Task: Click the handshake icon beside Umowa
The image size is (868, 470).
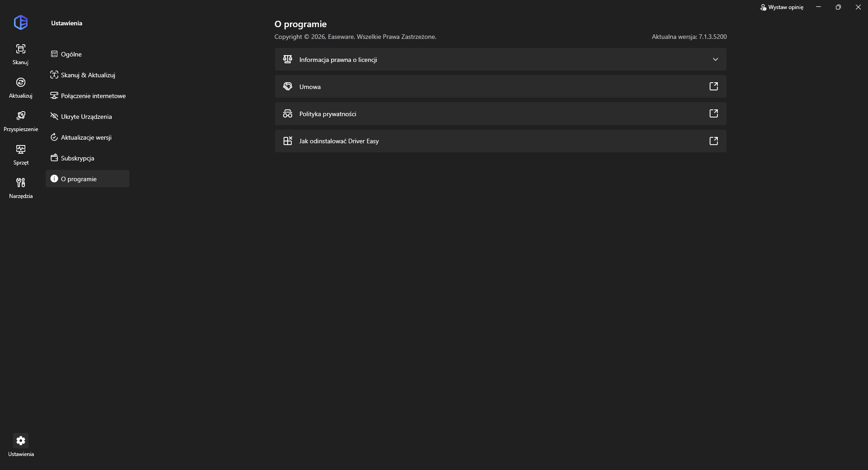Action: pyautogui.click(x=288, y=86)
